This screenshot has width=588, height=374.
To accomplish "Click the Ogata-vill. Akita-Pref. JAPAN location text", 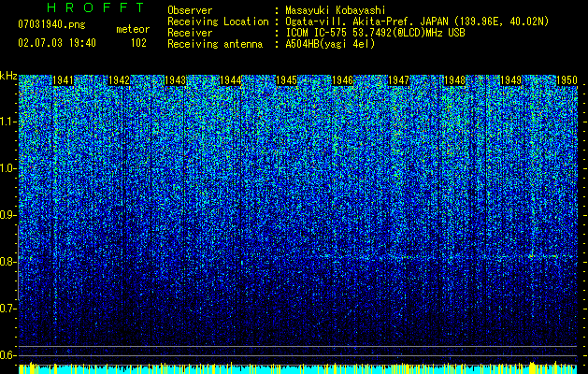I will pyautogui.click(x=417, y=22).
